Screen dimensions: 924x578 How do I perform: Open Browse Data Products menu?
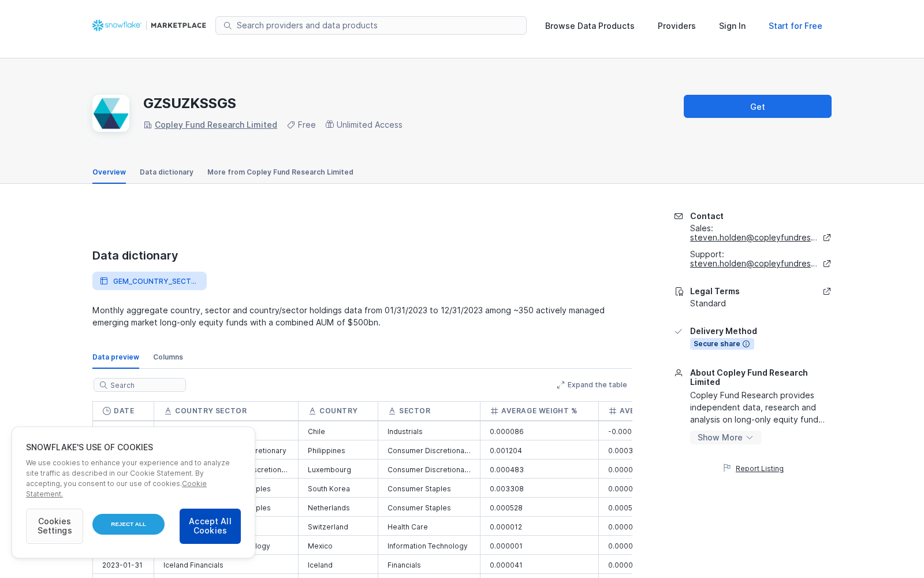590,26
